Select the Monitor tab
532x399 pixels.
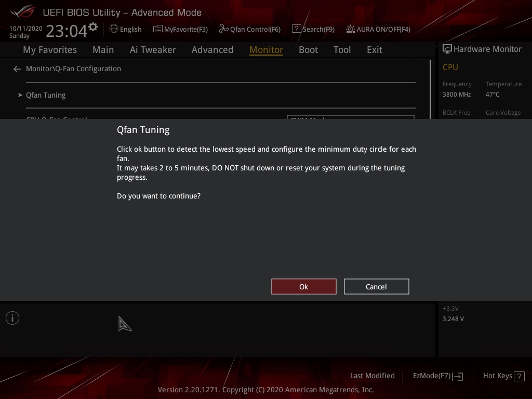[x=267, y=50]
